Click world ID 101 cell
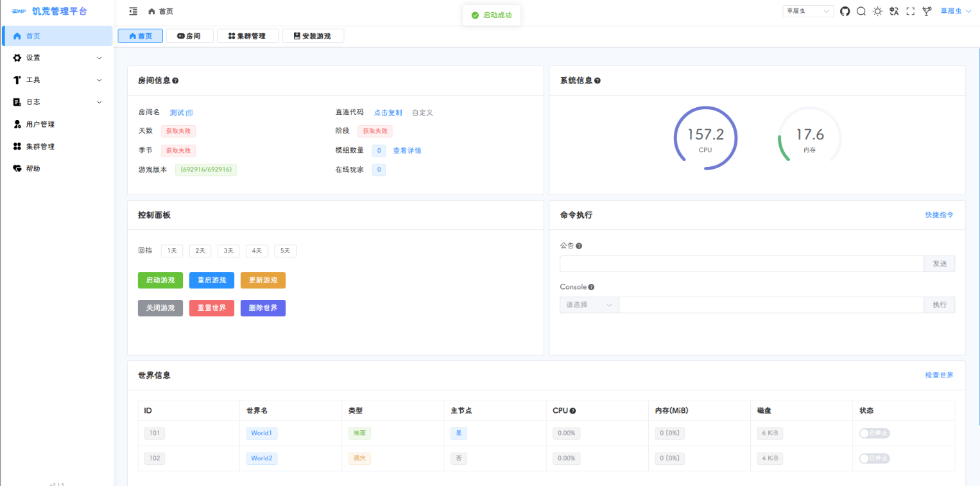The width and height of the screenshot is (980, 486). point(155,433)
